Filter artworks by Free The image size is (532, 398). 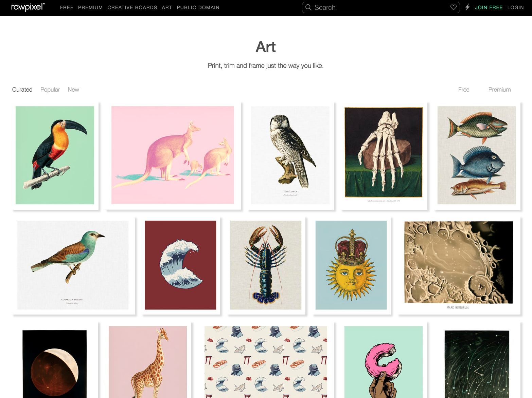[463, 90]
